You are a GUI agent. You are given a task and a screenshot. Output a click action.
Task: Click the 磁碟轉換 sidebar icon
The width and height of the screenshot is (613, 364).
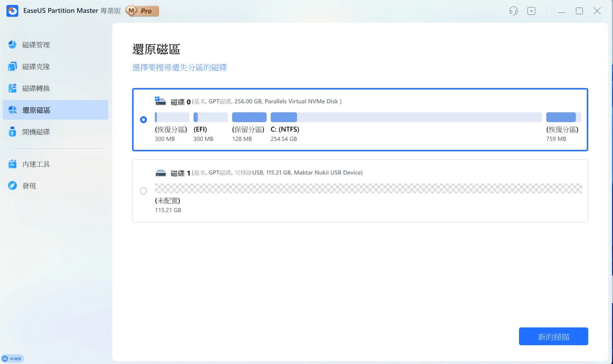click(12, 88)
